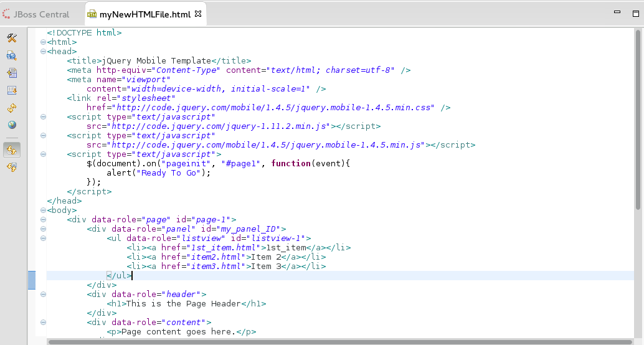Click the closing </head> tag
This screenshot has height=345, width=644.
pyautogui.click(x=64, y=201)
